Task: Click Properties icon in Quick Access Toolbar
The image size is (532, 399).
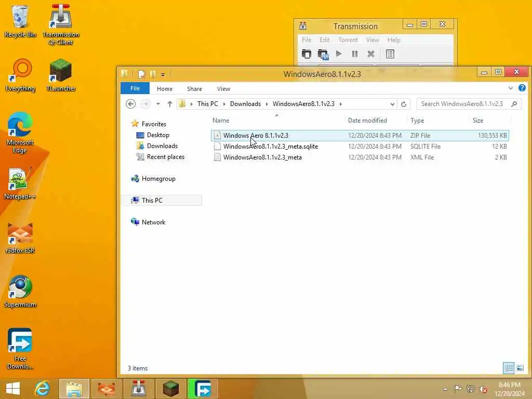Action: pyautogui.click(x=141, y=74)
